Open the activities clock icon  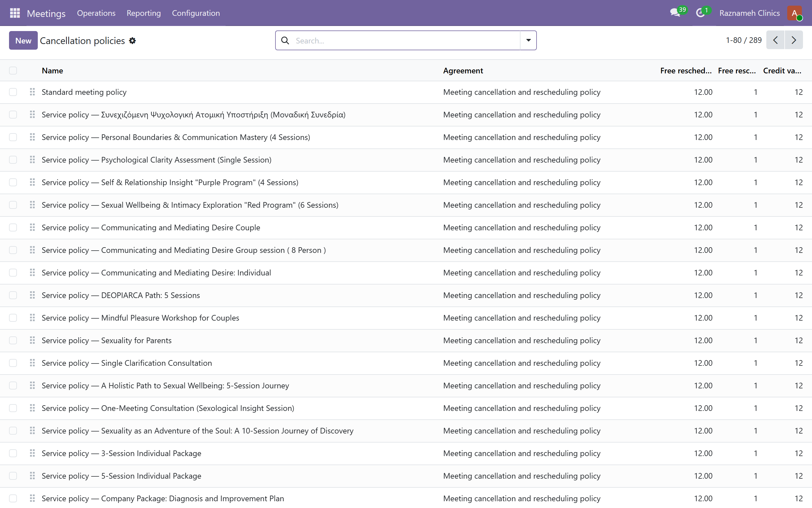point(700,13)
